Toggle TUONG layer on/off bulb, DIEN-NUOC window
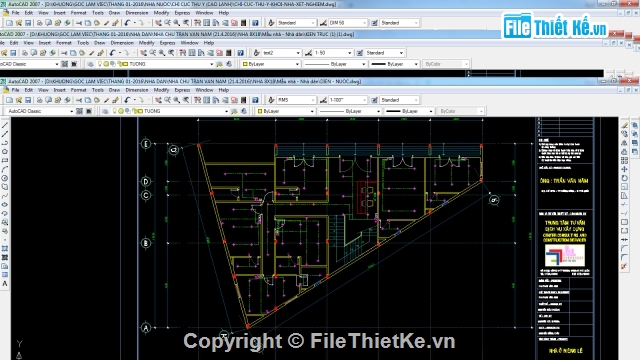 (x=115, y=111)
